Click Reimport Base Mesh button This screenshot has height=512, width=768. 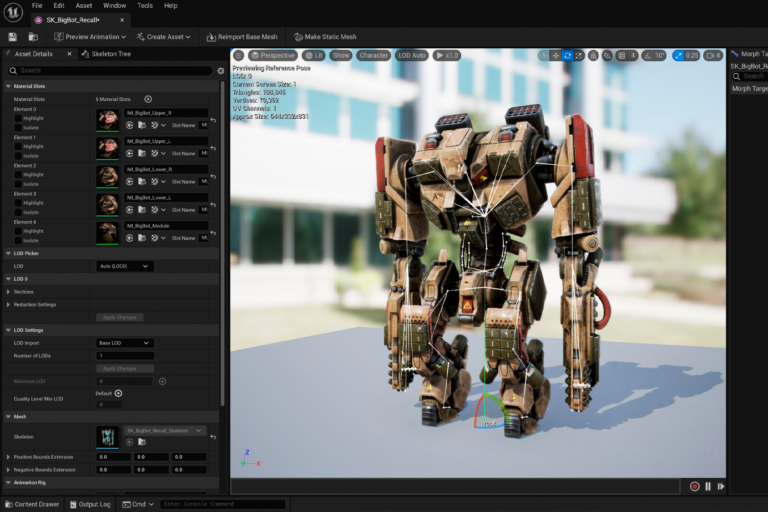tap(242, 37)
